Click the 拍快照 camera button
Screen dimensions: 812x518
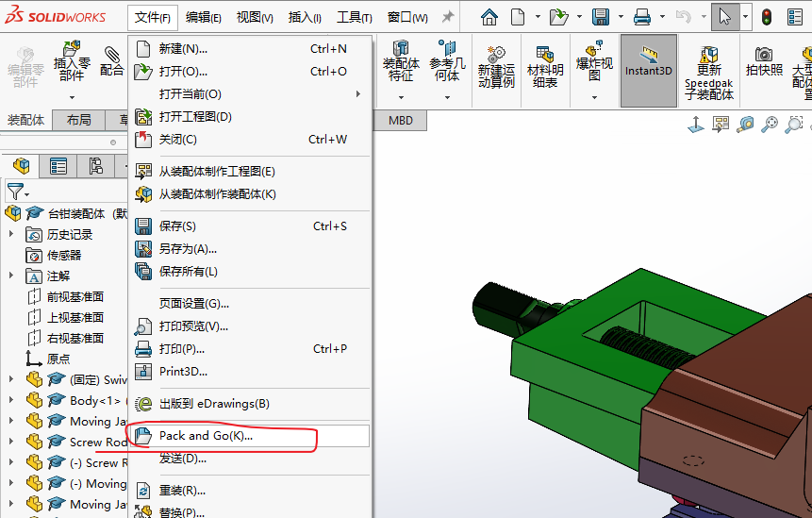click(764, 61)
